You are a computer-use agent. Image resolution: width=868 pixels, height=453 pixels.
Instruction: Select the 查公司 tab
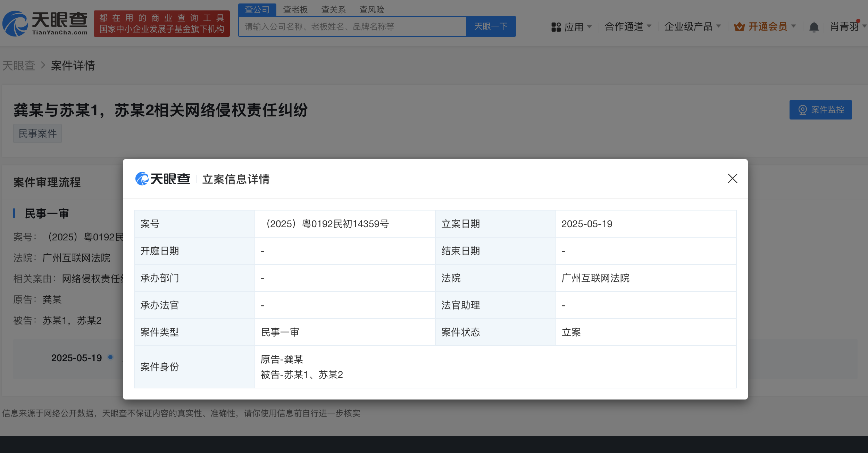257,9
